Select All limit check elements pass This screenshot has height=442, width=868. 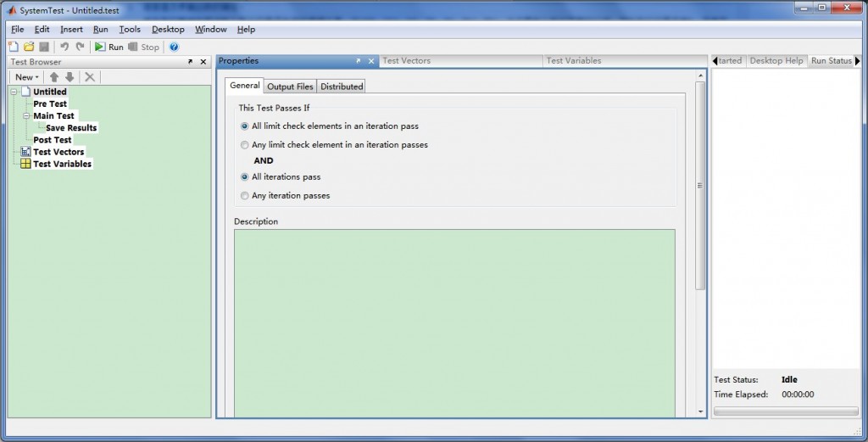[245, 126]
